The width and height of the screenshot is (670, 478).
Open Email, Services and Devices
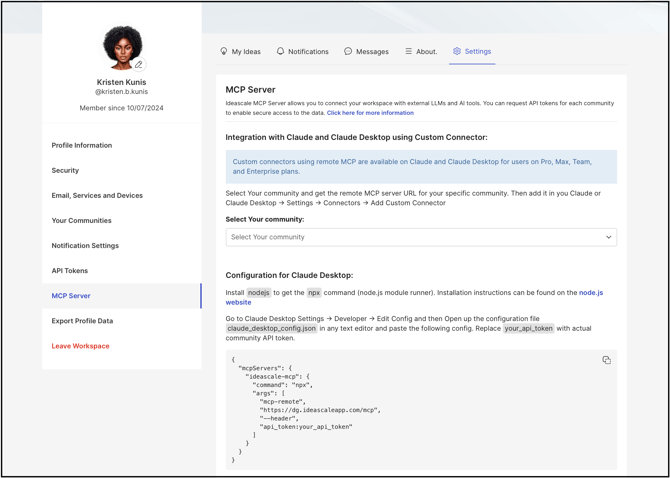pos(121,196)
